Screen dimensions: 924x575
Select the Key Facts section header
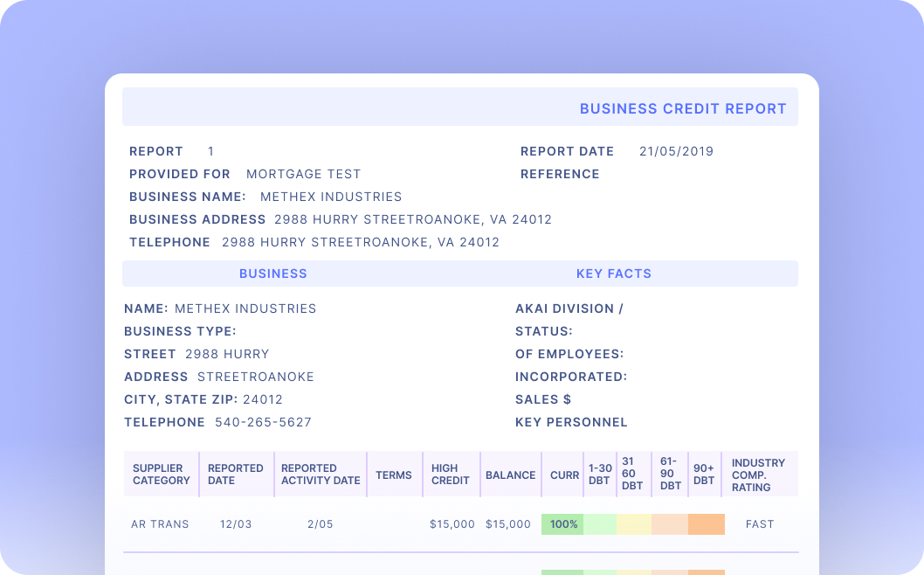tap(613, 274)
